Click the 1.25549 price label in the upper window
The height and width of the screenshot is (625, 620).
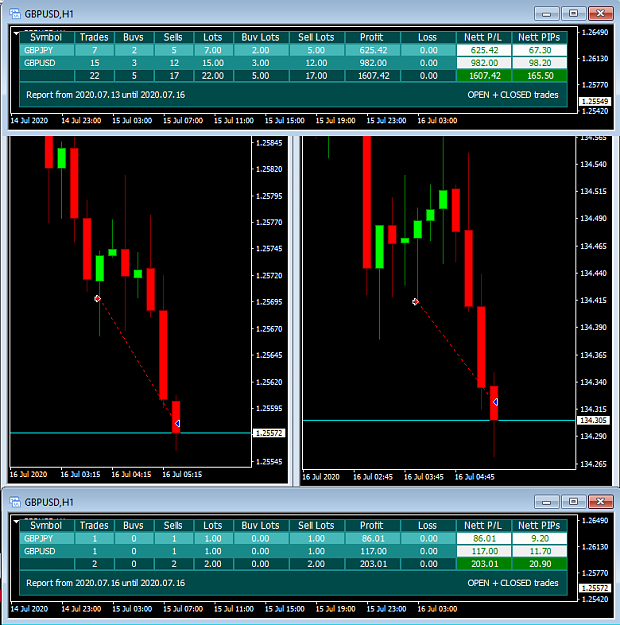(x=594, y=101)
